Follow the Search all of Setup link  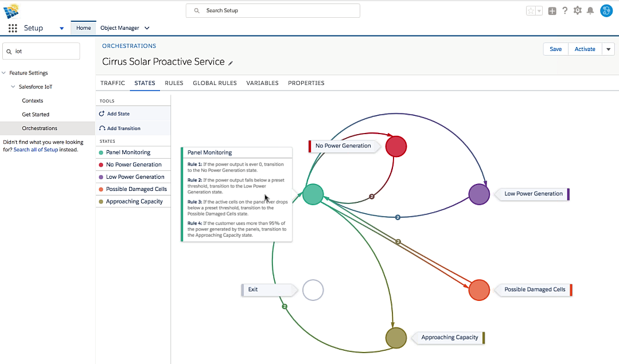click(x=36, y=150)
